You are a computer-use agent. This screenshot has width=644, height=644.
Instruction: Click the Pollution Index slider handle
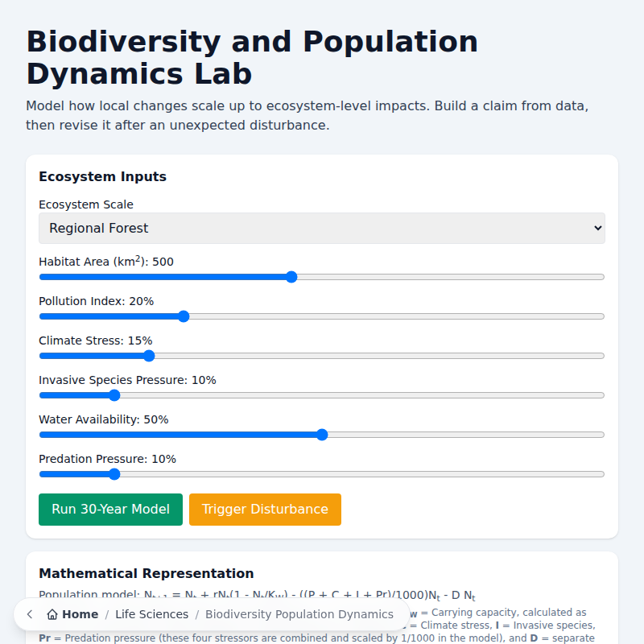(x=184, y=316)
